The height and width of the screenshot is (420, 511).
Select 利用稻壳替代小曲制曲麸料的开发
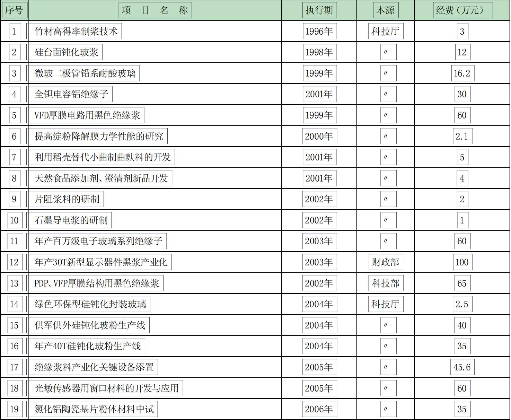tap(101, 157)
